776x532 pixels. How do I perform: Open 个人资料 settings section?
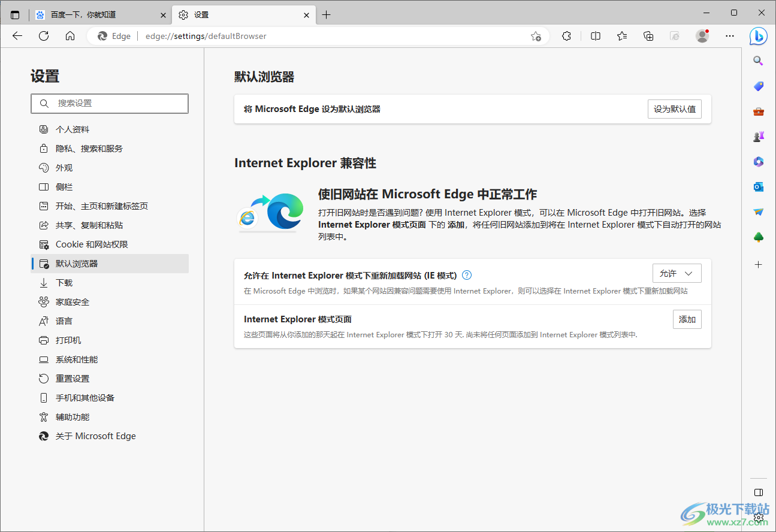110,129
